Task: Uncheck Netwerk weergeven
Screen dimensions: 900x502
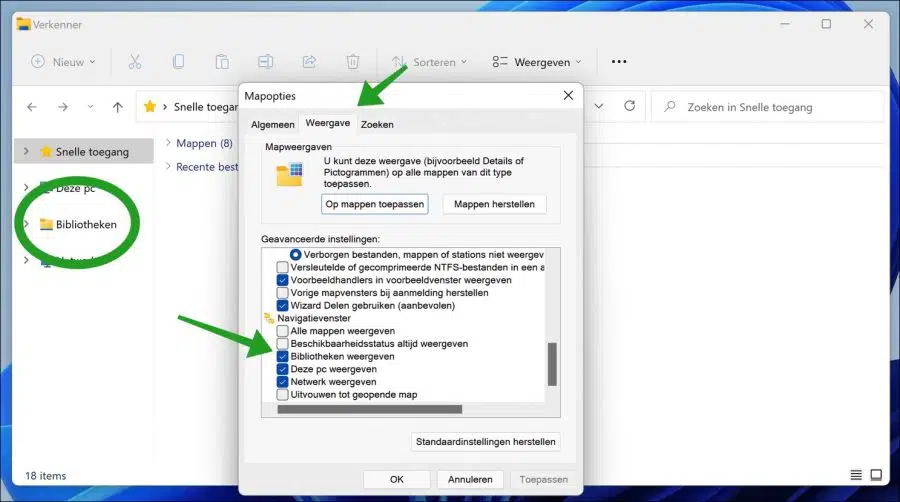Action: pos(282,382)
